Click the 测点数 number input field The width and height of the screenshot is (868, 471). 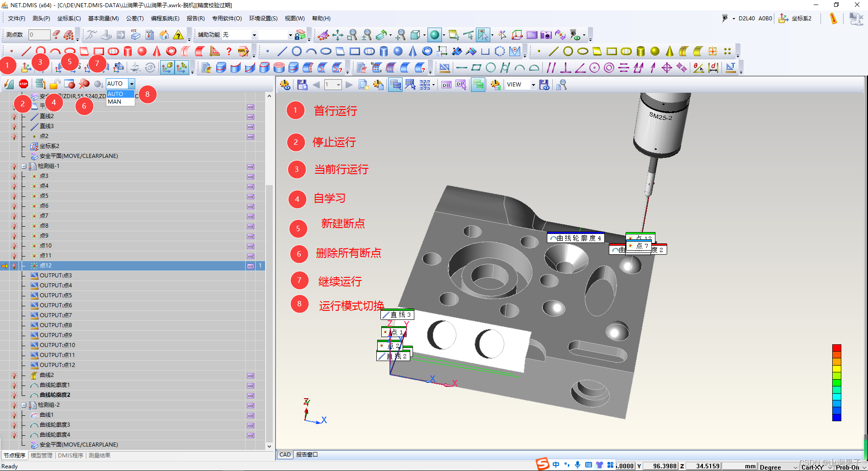(39, 35)
